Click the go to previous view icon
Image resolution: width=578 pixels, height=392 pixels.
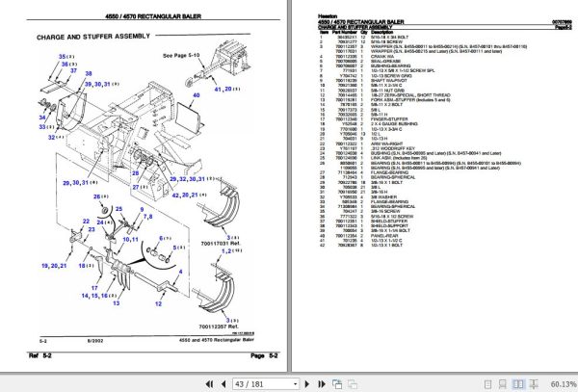(337, 384)
